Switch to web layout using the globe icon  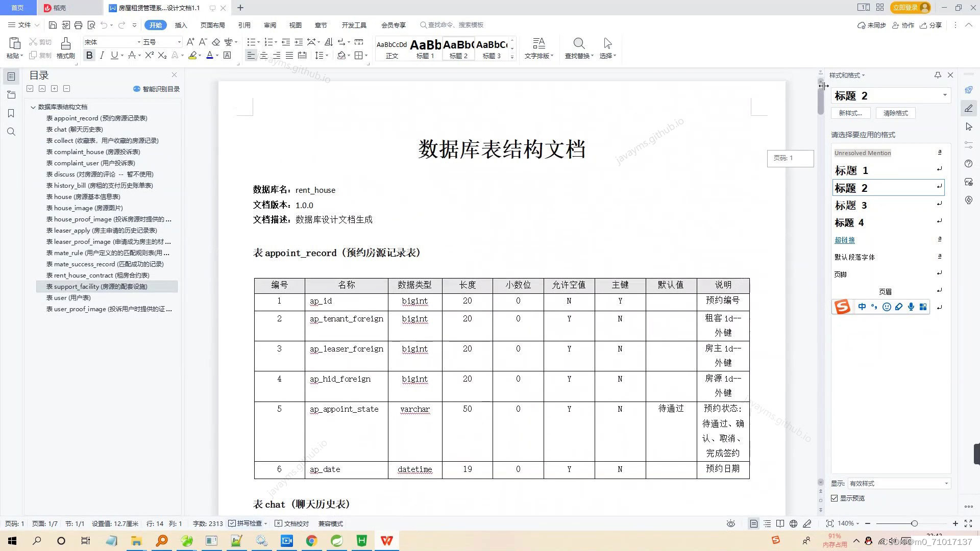pos(793,523)
